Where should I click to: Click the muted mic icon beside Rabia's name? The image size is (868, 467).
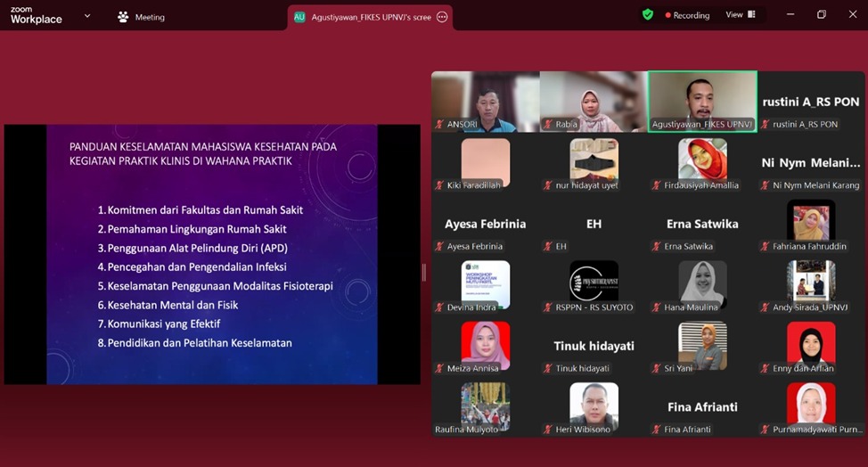(548, 125)
